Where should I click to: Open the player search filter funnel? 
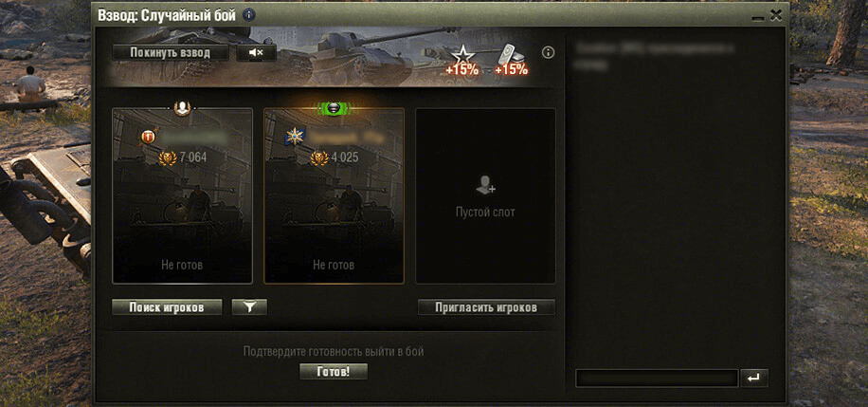click(x=249, y=307)
